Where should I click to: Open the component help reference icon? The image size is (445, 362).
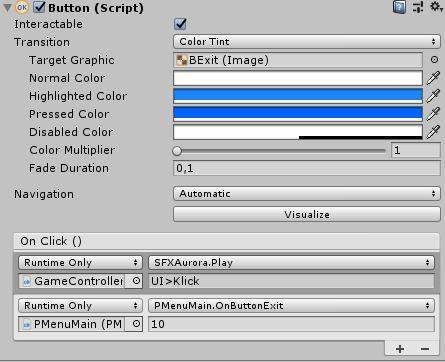tap(399, 7)
